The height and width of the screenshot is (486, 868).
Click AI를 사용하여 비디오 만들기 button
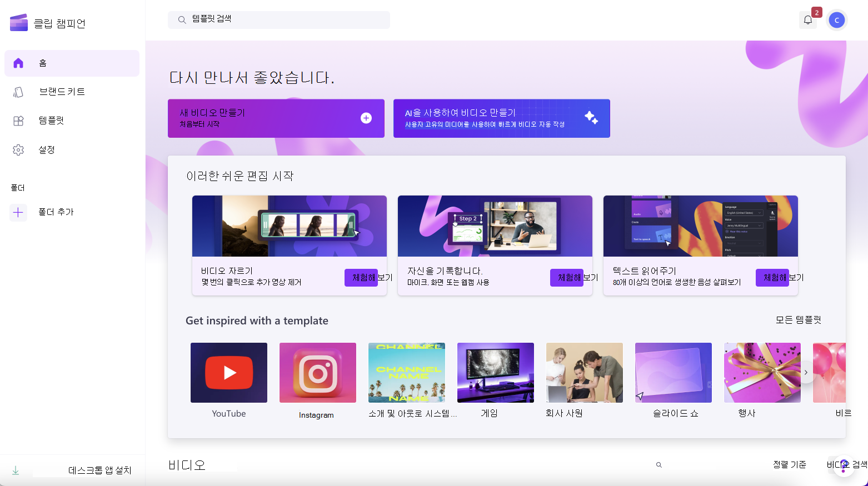coord(502,118)
